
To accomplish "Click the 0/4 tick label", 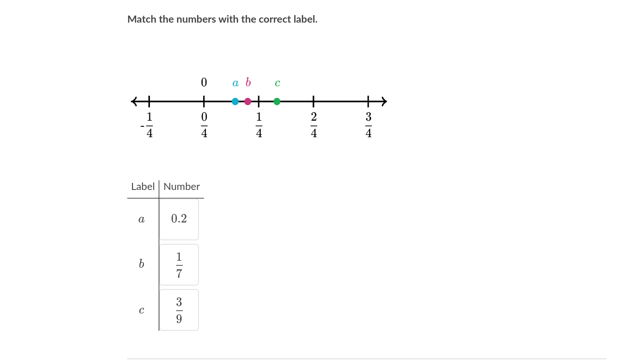I will tap(204, 125).
